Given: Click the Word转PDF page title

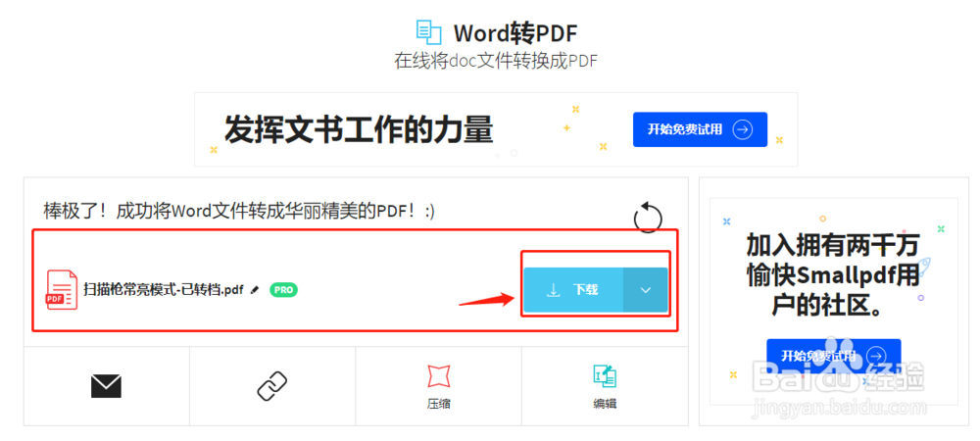Looking at the screenshot, I should click(x=515, y=33).
